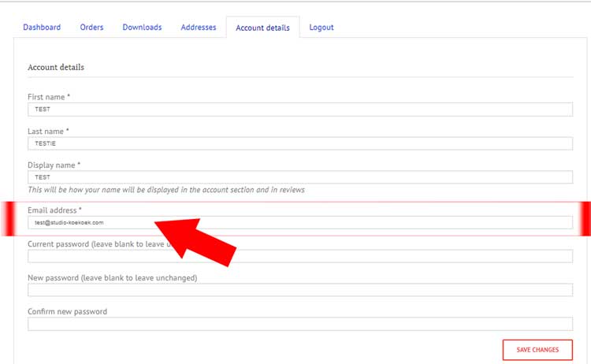This screenshot has height=364, width=591.
Task: Click the 'First name *' label text
Action: tap(49, 97)
